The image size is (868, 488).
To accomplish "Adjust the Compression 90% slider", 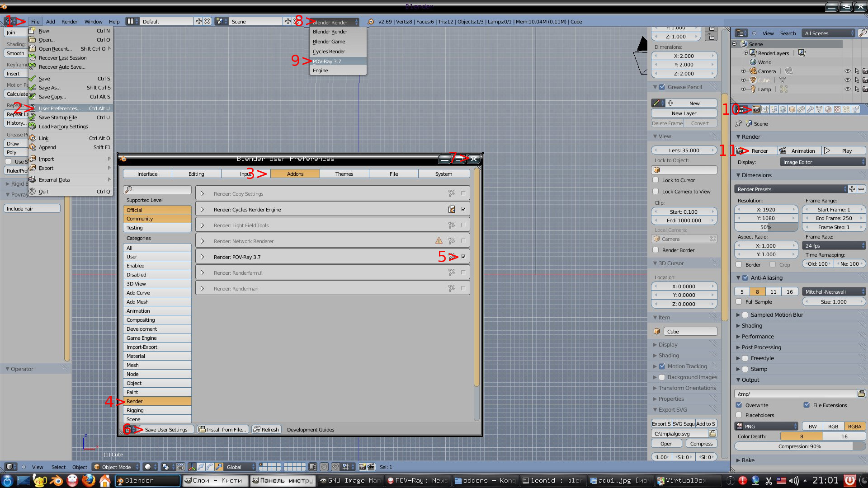I will (x=799, y=446).
